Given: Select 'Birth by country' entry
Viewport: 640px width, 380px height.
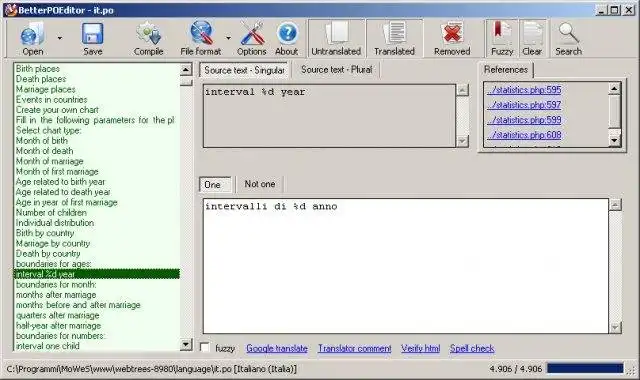Looking at the screenshot, I should pyautogui.click(x=45, y=233).
